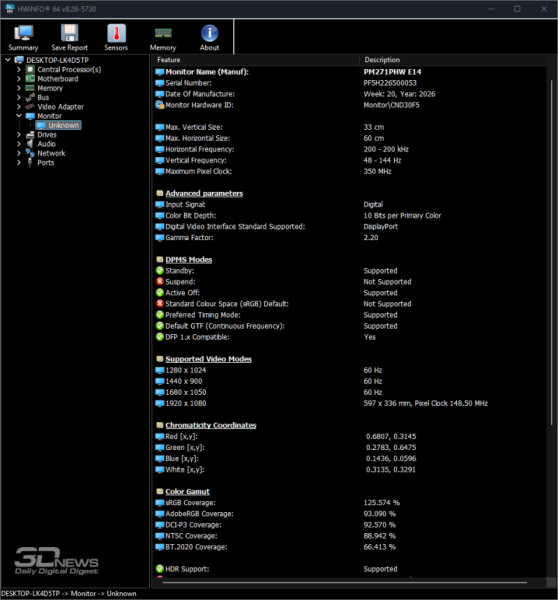
Task: Select the 1920 x 1080 video mode row
Action: [x=350, y=403]
